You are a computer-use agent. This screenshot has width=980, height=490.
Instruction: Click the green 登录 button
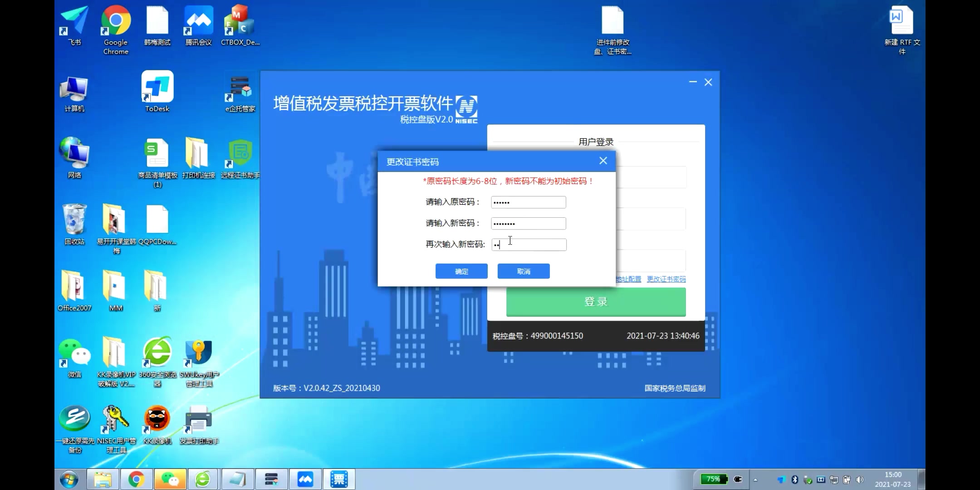(x=596, y=302)
